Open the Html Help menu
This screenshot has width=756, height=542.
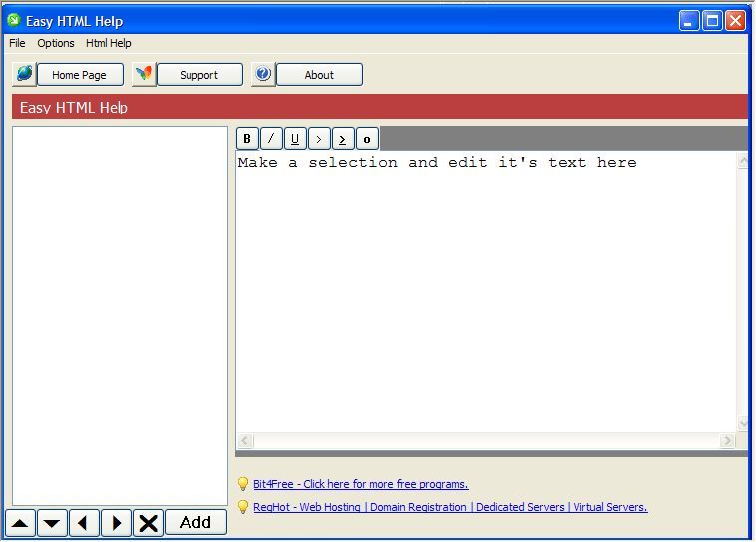[108, 43]
